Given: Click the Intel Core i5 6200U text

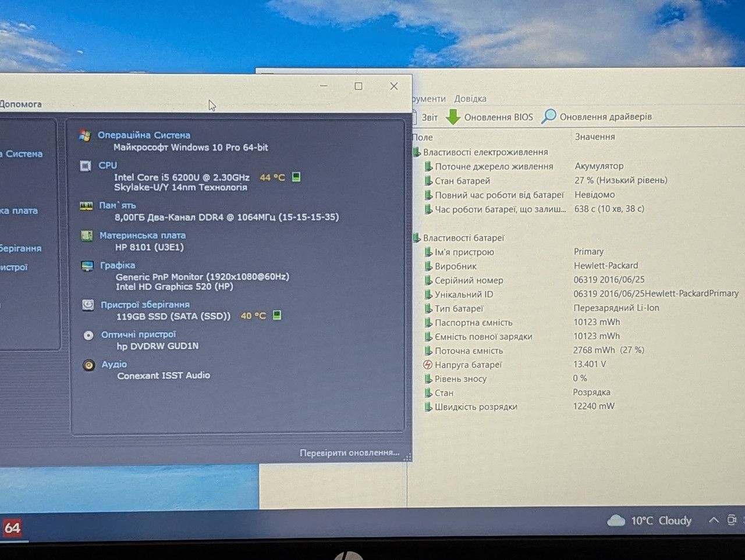Looking at the screenshot, I should 182,177.
